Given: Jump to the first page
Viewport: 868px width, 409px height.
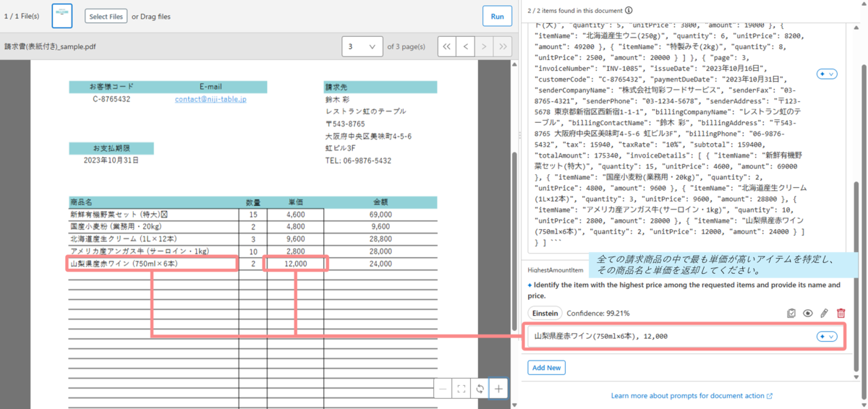Looking at the screenshot, I should [x=447, y=46].
